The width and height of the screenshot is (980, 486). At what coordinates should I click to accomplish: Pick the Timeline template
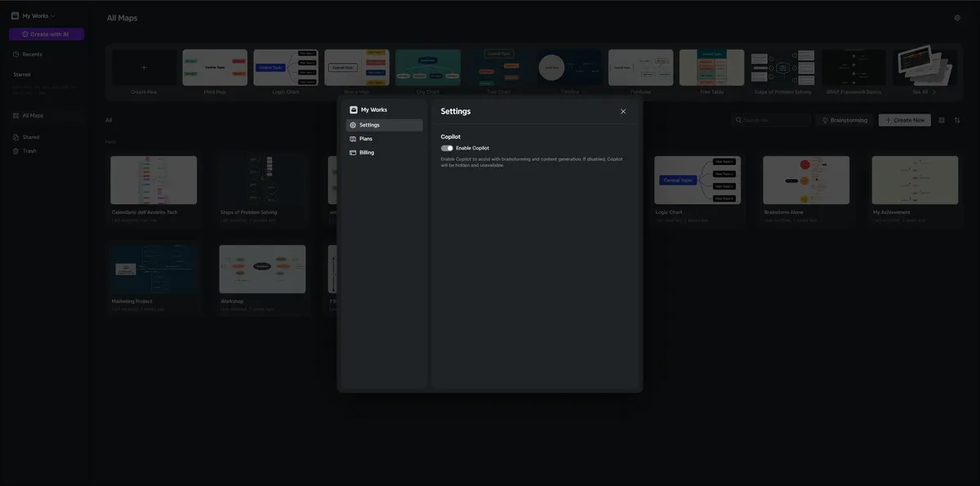pyautogui.click(x=570, y=72)
